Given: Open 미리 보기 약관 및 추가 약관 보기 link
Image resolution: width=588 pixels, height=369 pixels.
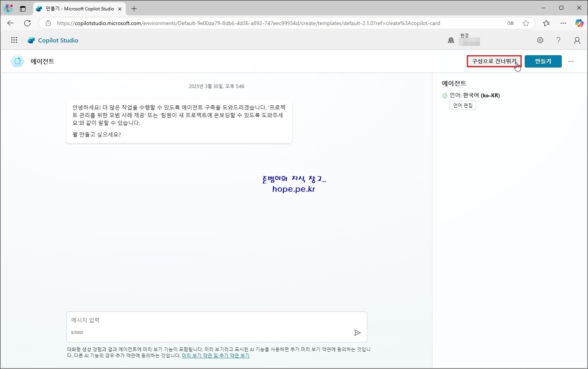Looking at the screenshot, I should point(216,355).
